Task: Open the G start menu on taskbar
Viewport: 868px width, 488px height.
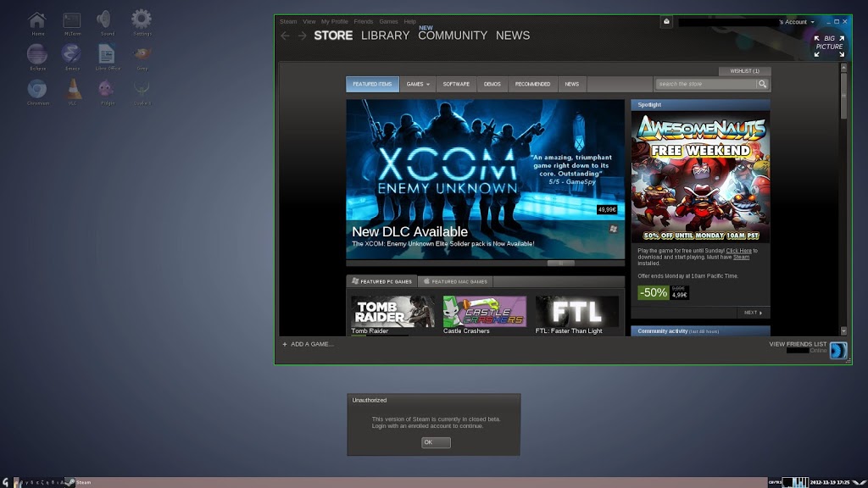Action: [x=6, y=482]
